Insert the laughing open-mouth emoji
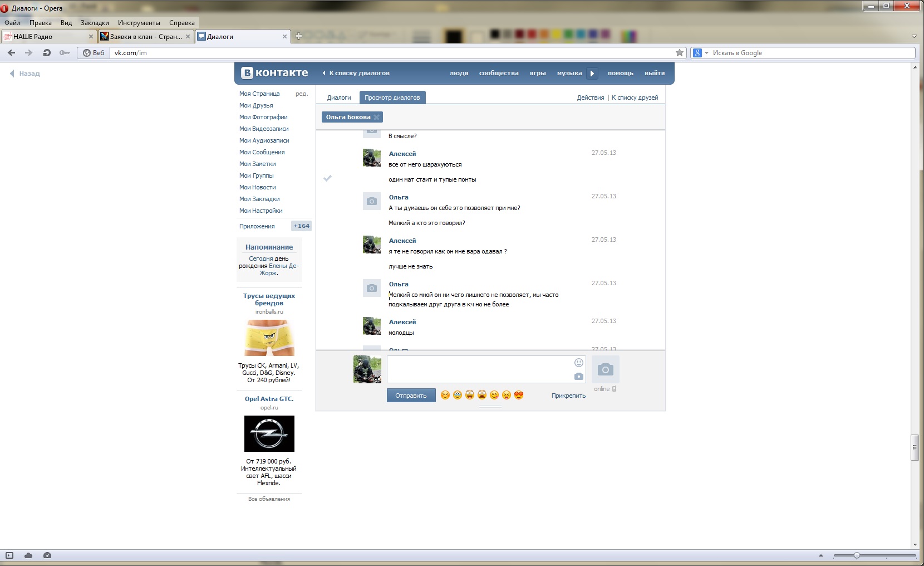 pyautogui.click(x=470, y=395)
